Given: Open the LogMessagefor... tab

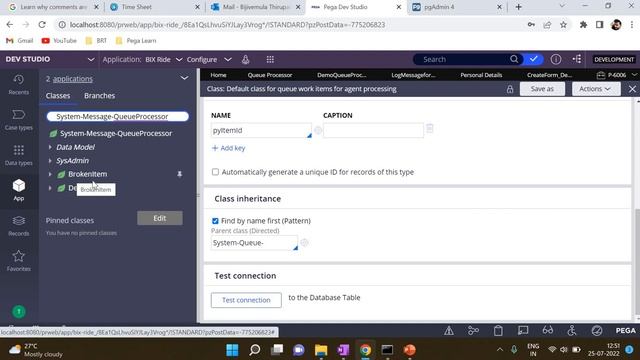Looking at the screenshot, I should (x=413, y=75).
